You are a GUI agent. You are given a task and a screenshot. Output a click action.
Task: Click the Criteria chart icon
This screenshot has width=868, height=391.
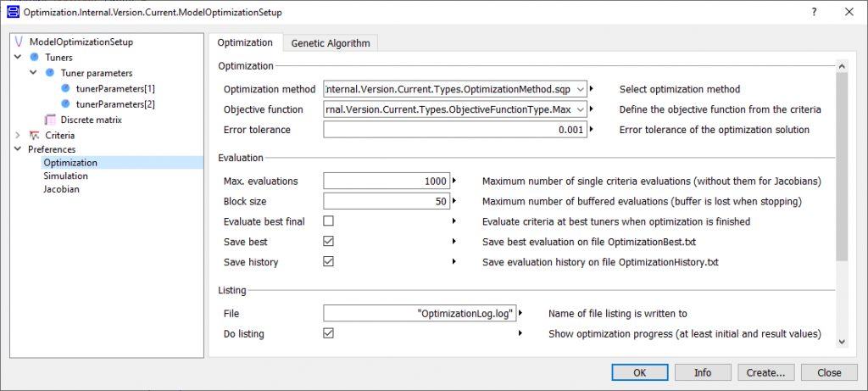coord(35,135)
